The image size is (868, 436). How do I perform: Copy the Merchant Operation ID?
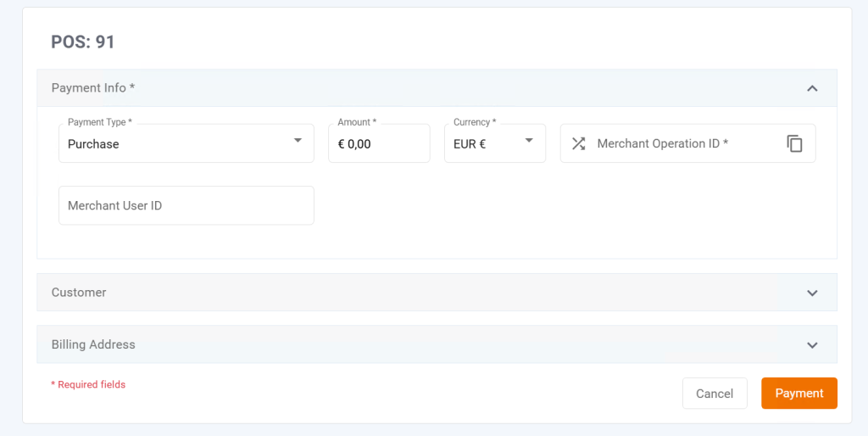click(794, 143)
